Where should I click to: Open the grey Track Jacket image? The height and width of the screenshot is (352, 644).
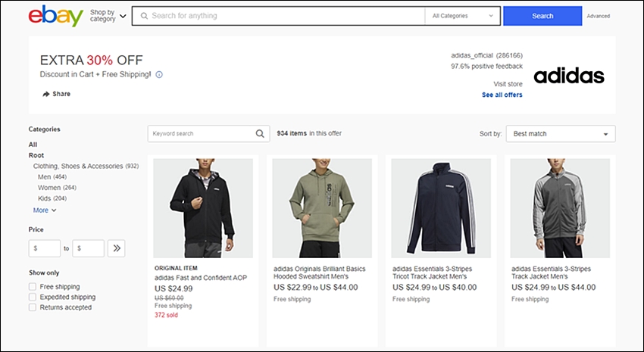(x=560, y=208)
